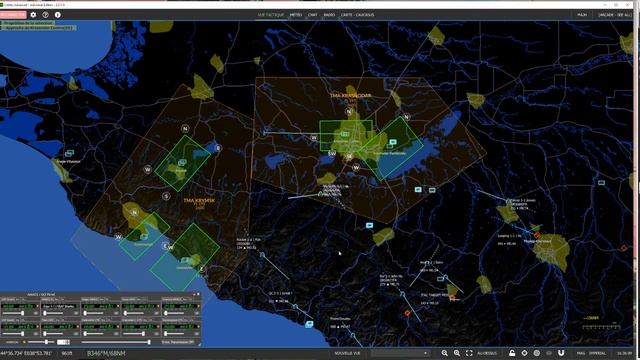
Task: Toggle the yellow dot in radio panel bottom row
Action: pyautogui.click(x=24, y=342)
